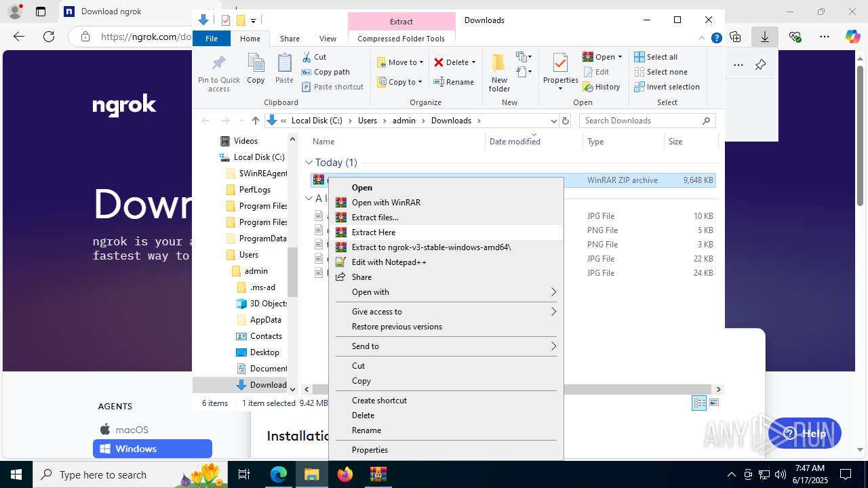
Task: Click the Copy ribbon icon
Action: (256, 69)
